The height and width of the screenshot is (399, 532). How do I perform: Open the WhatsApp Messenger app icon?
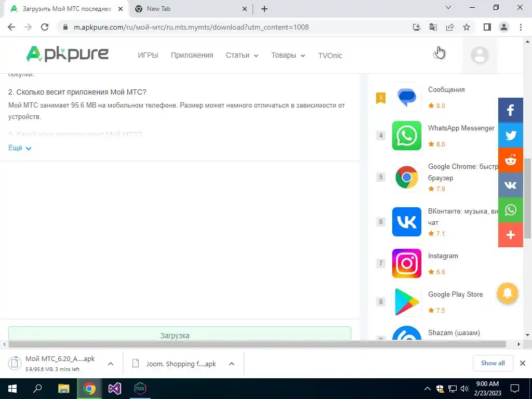click(406, 136)
